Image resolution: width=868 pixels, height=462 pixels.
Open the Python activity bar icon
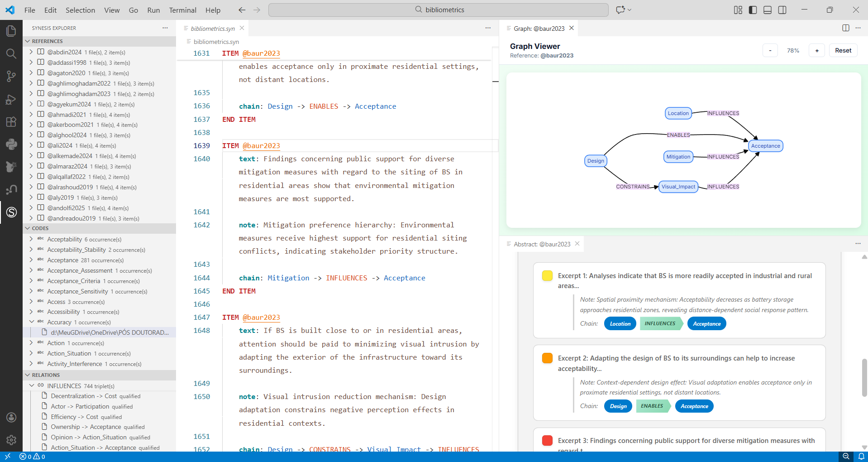pyautogui.click(x=11, y=144)
